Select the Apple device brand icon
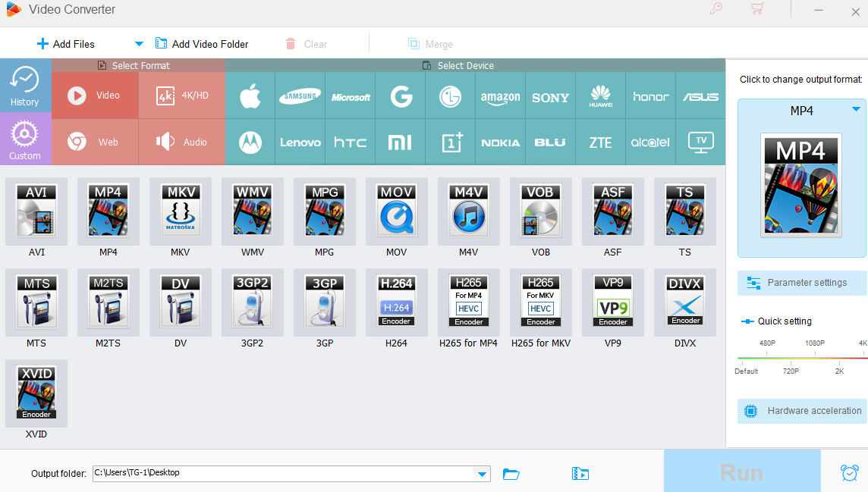Image resolution: width=868 pixels, height=492 pixels. click(x=250, y=96)
